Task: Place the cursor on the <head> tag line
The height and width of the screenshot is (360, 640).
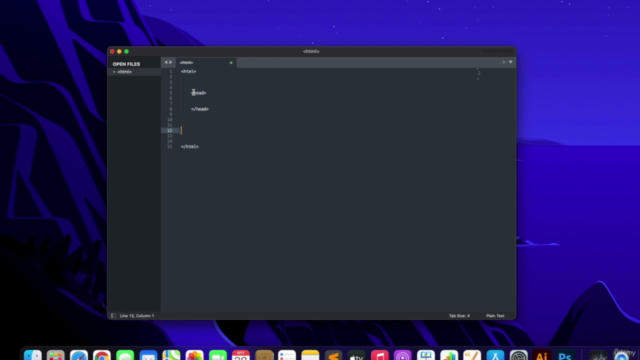Action: point(199,93)
